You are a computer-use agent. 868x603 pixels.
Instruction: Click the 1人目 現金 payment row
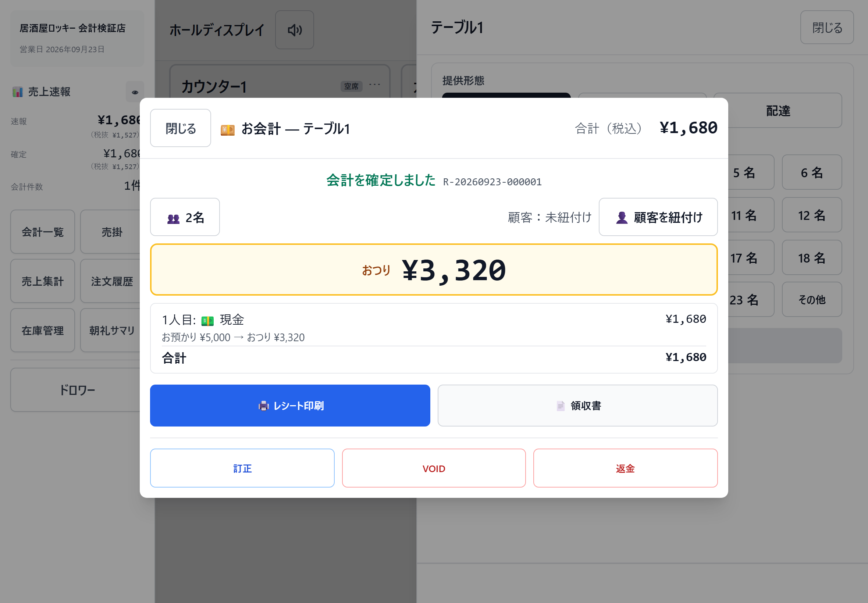[434, 328]
